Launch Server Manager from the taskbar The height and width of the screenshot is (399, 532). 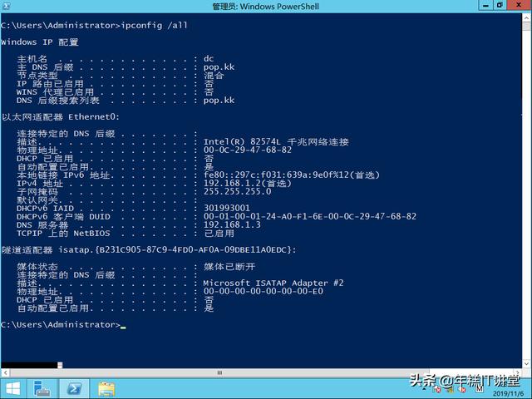(42, 389)
